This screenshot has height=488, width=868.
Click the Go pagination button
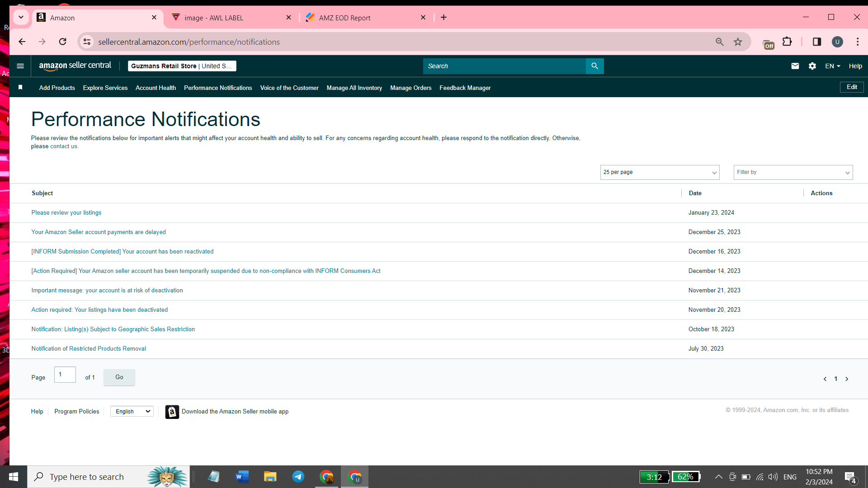(119, 377)
